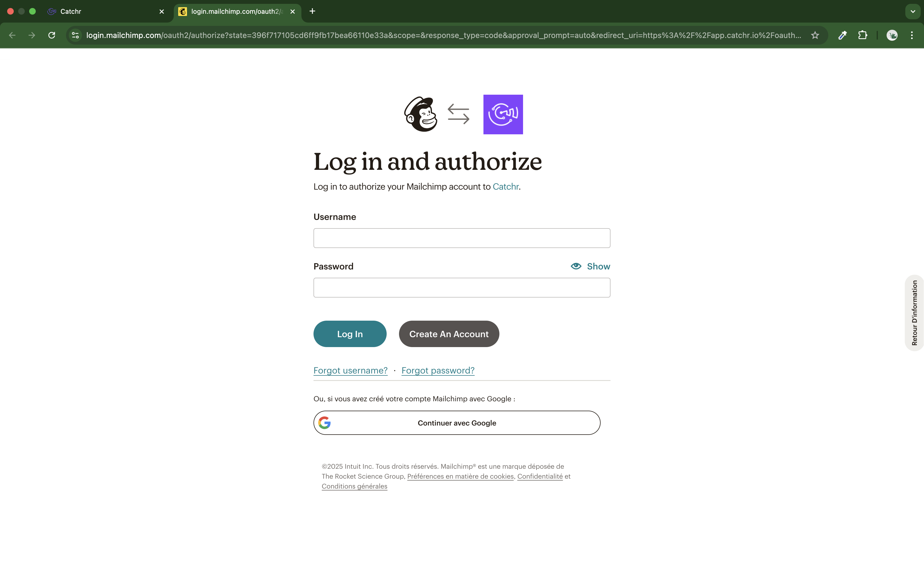Open the Forgot password? link

438,370
